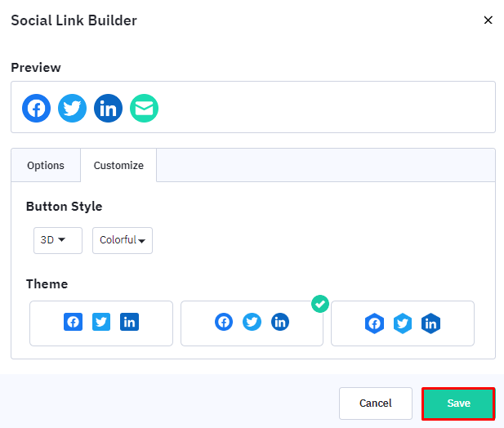
Task: Click the green selected-theme checkmark badge
Action: click(x=320, y=304)
